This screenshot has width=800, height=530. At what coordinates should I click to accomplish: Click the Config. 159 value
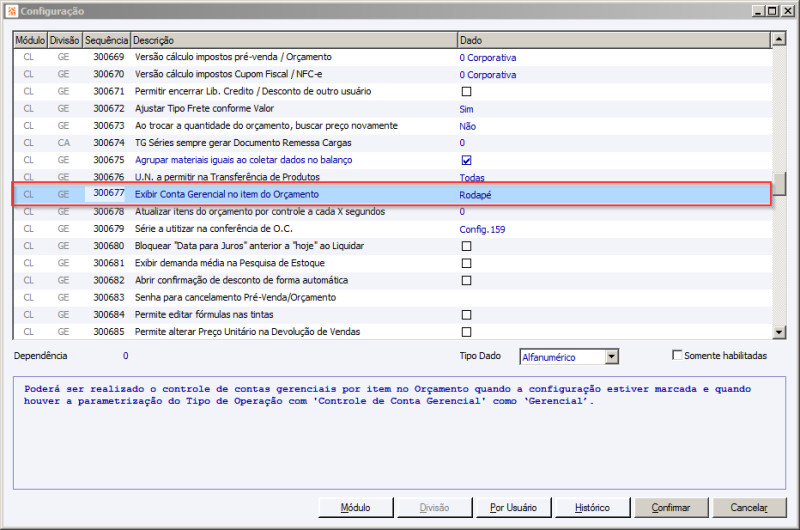[x=482, y=230]
